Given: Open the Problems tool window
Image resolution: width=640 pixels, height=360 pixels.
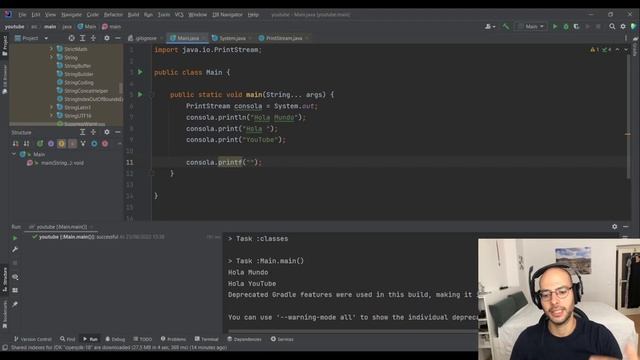Looking at the screenshot, I should point(173,339).
